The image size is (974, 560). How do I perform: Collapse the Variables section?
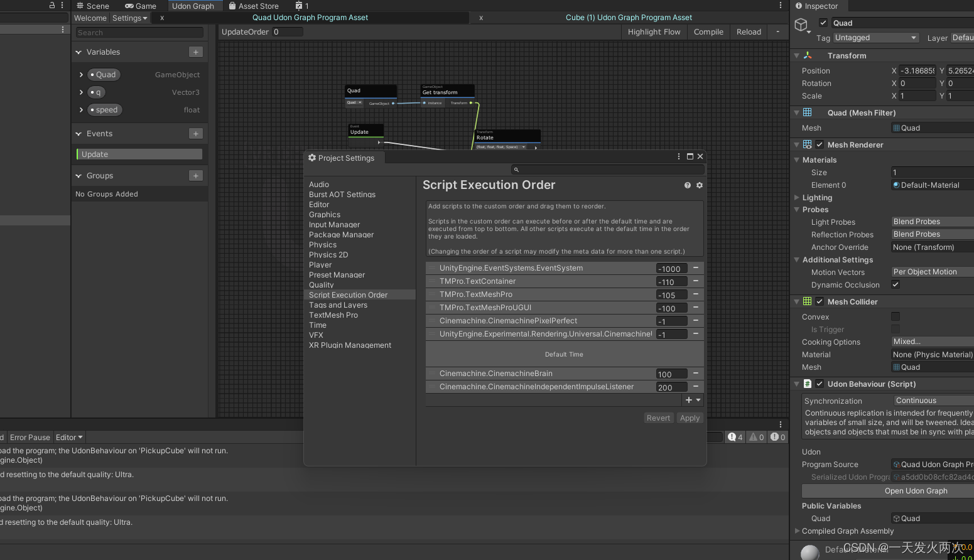[x=78, y=52]
